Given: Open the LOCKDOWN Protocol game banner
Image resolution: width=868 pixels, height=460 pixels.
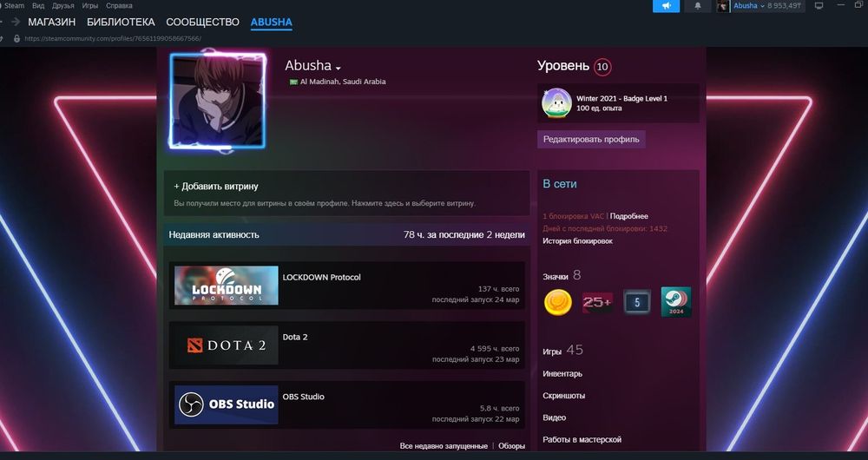Looking at the screenshot, I should pos(226,285).
